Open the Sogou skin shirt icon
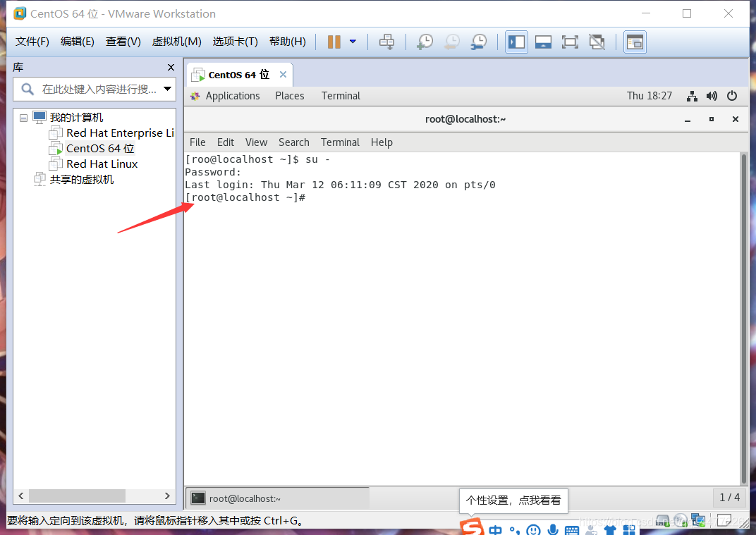Image resolution: width=756 pixels, height=535 pixels. click(x=610, y=530)
